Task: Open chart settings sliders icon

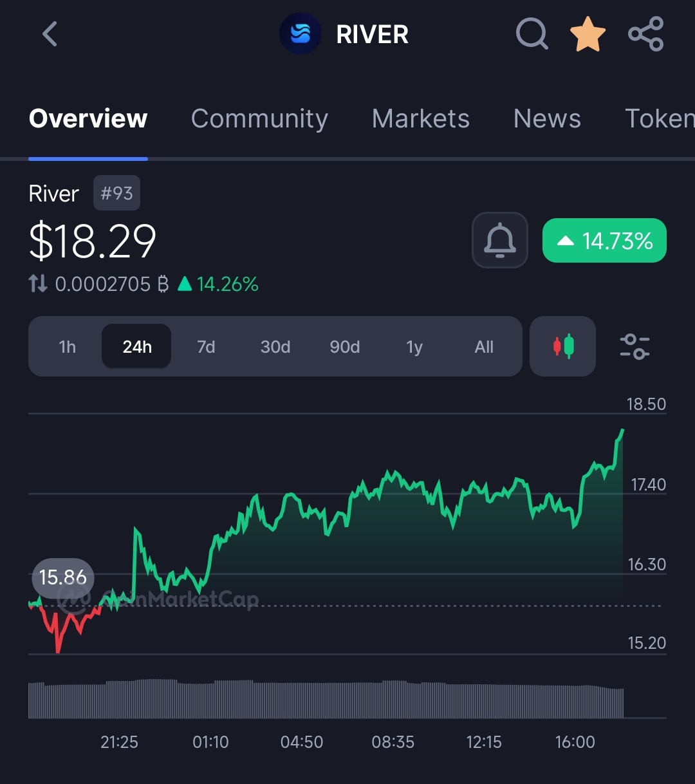Action: [635, 346]
